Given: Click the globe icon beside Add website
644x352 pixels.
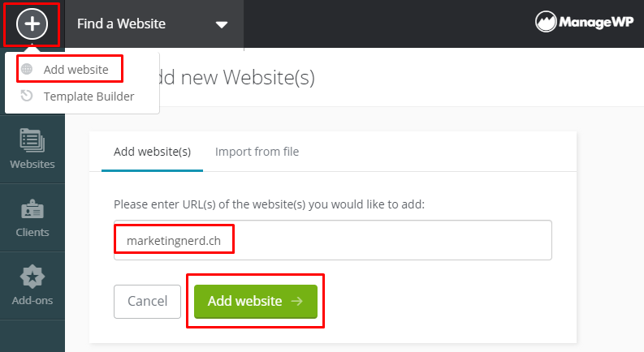Looking at the screenshot, I should click(x=27, y=69).
